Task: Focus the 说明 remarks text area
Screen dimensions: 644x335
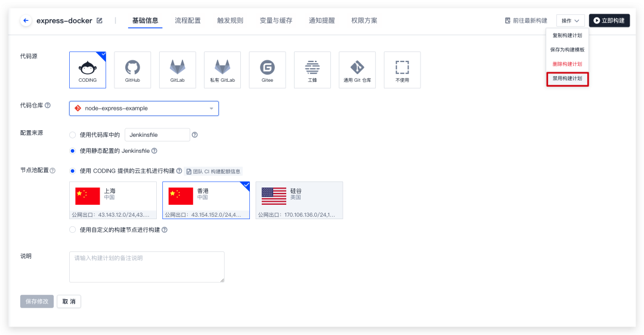Action: pyautogui.click(x=147, y=267)
